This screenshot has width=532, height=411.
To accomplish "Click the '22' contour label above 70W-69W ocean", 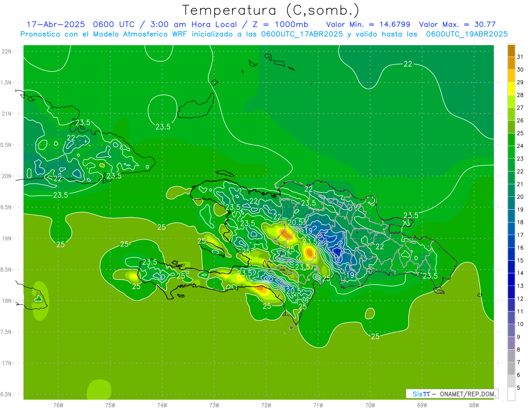I will 408,64.
